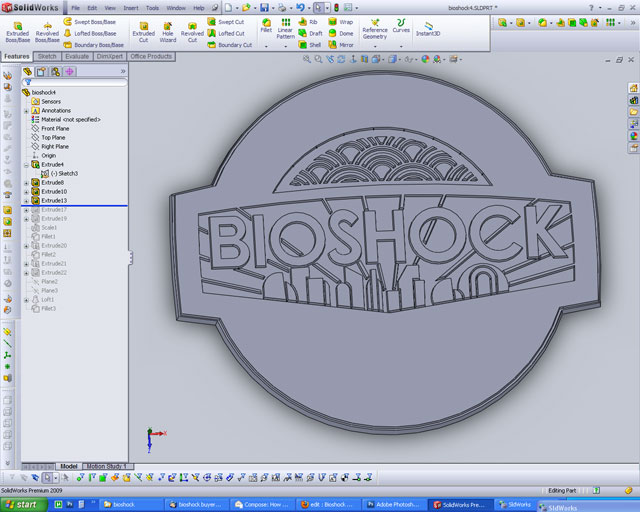Open SolidWorks Resources task pane tab
The image size is (640, 512).
click(x=633, y=88)
